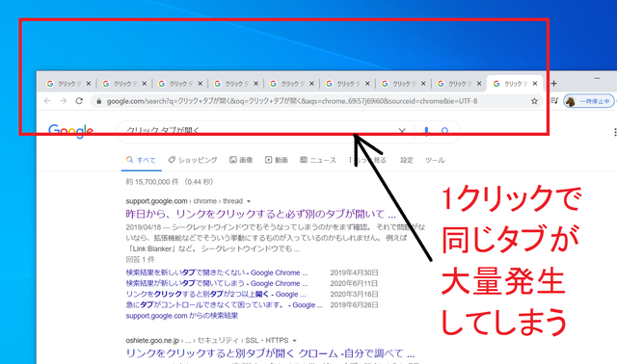Submit the search with the magnifier icon
The width and height of the screenshot is (617, 364).
pyautogui.click(x=445, y=131)
